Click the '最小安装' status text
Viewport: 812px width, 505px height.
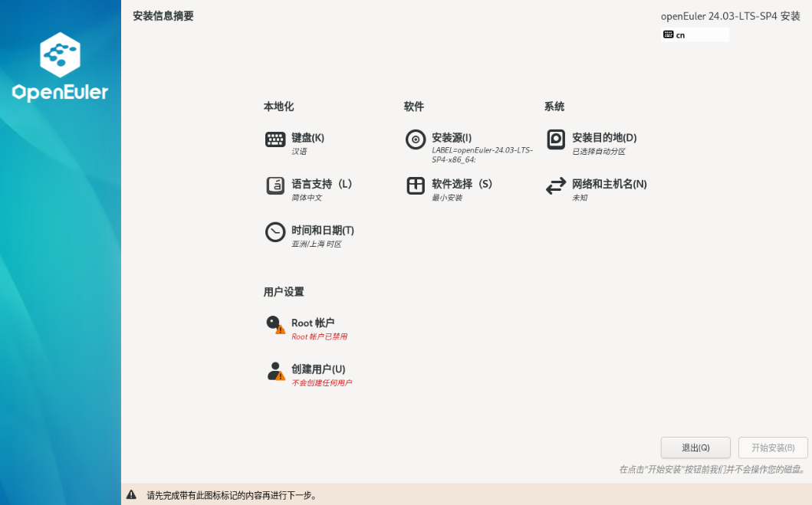click(x=447, y=198)
